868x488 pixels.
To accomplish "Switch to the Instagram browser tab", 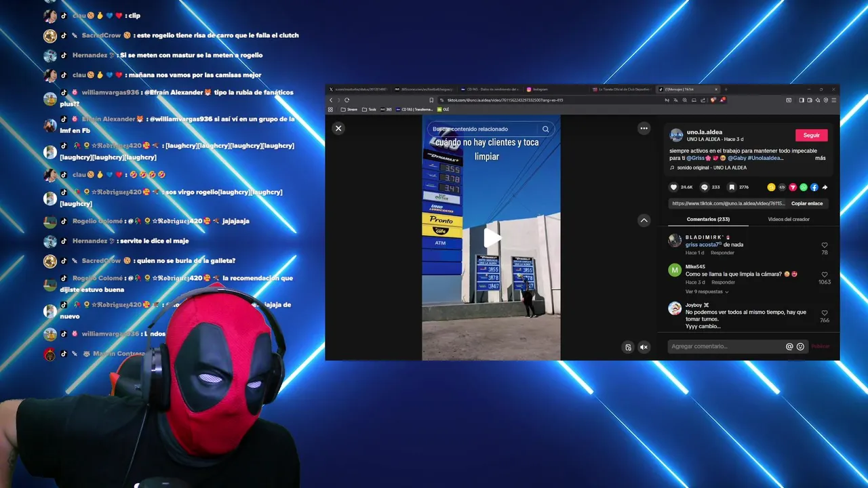I will (x=556, y=89).
